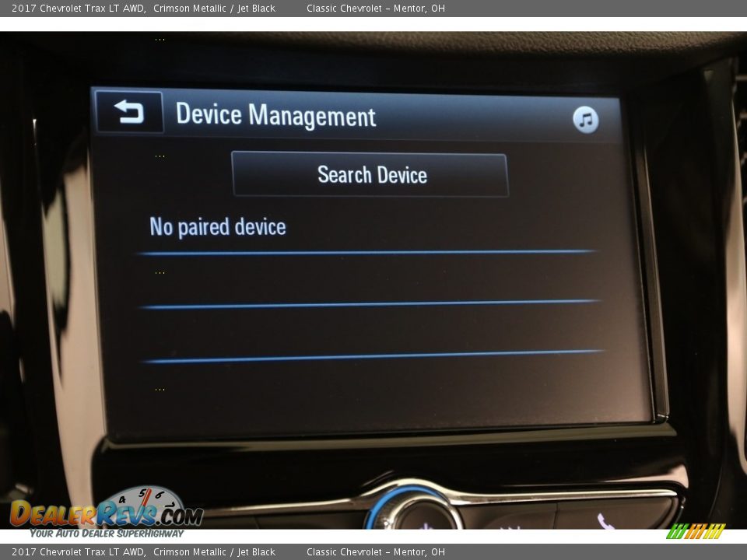The image size is (747, 560).
Task: Click '2017 Chevrolet Trax LT AWD' in top caption
Action: point(78,9)
